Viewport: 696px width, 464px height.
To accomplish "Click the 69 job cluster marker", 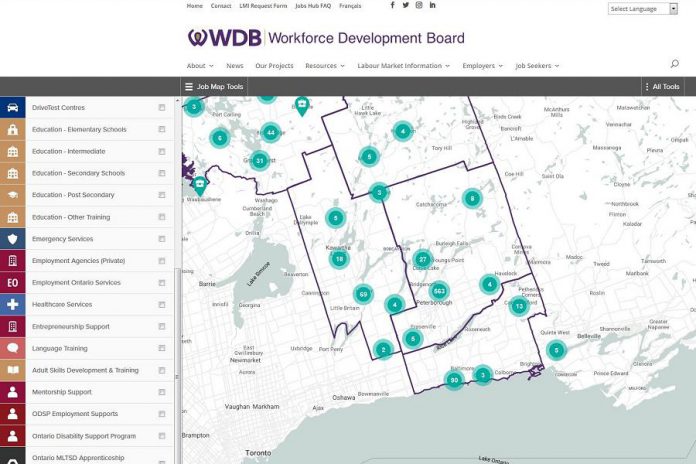I will (363, 294).
